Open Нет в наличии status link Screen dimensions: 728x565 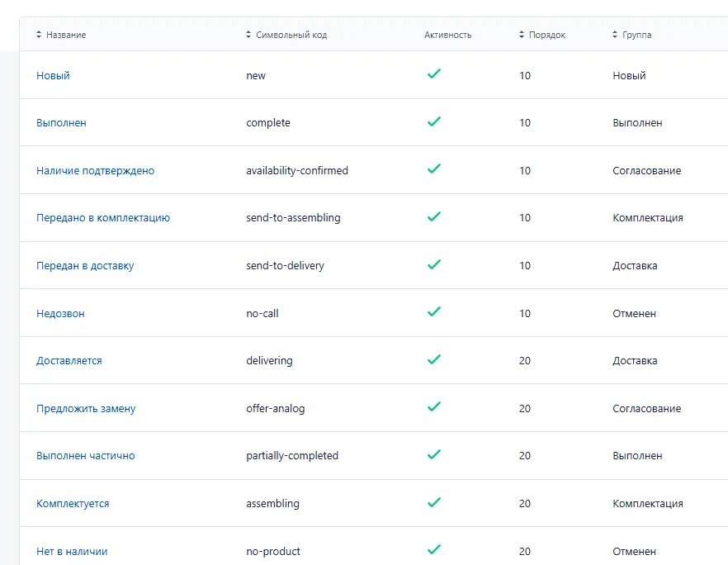point(72,552)
